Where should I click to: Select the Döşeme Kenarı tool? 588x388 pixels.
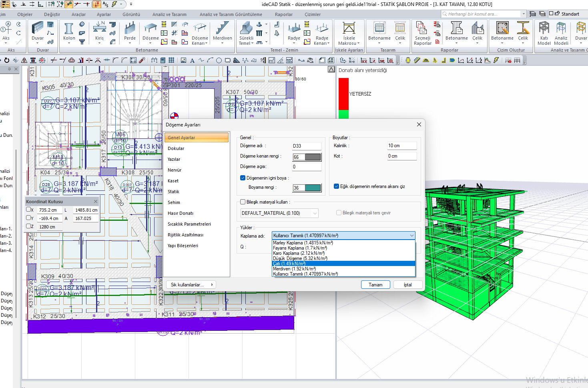tap(200, 33)
